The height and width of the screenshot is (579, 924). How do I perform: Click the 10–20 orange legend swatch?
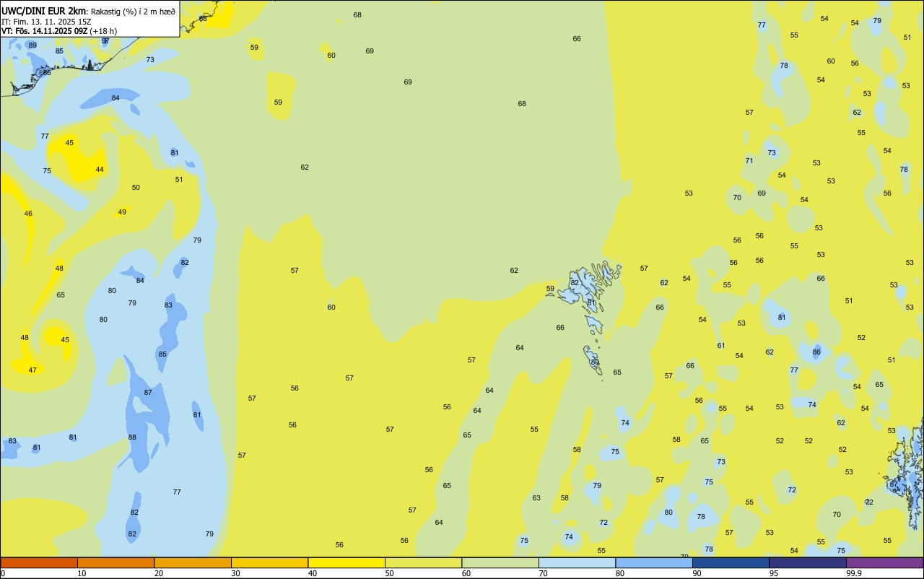[x=115, y=562]
